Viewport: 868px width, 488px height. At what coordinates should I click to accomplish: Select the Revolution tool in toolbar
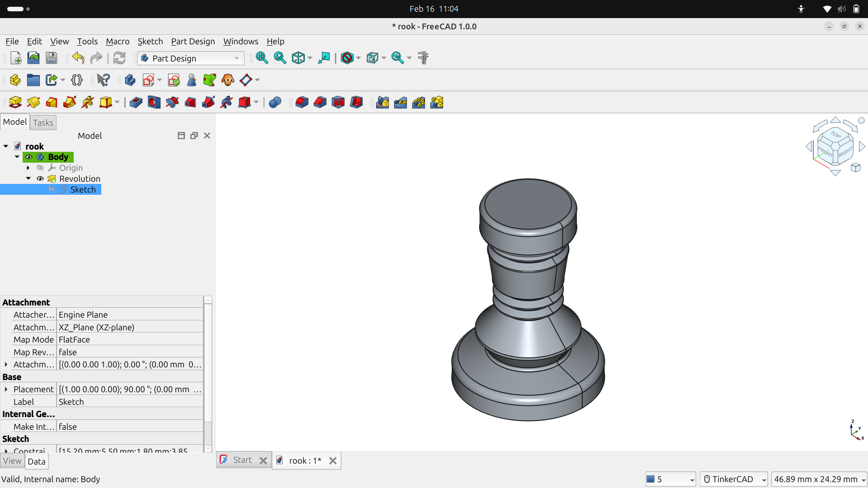(33, 102)
